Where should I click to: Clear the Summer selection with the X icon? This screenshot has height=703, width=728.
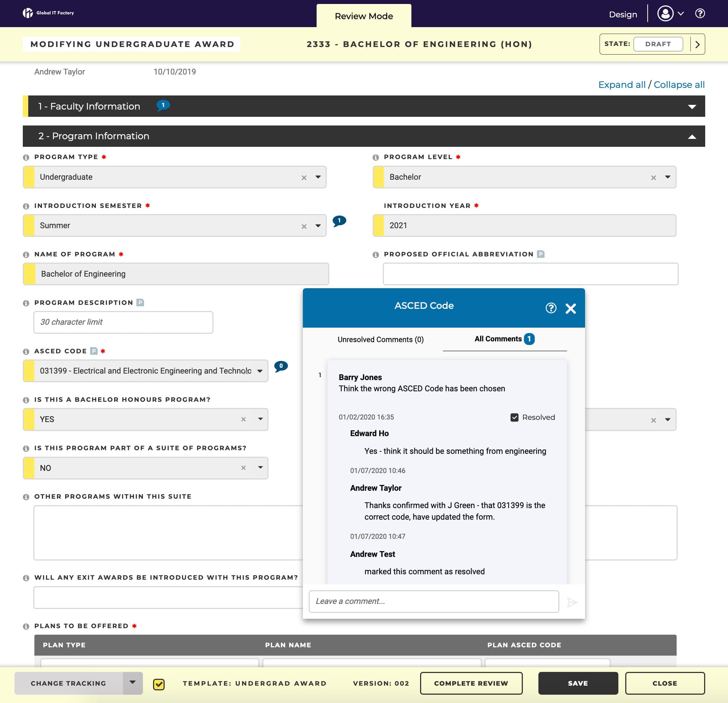[304, 226]
